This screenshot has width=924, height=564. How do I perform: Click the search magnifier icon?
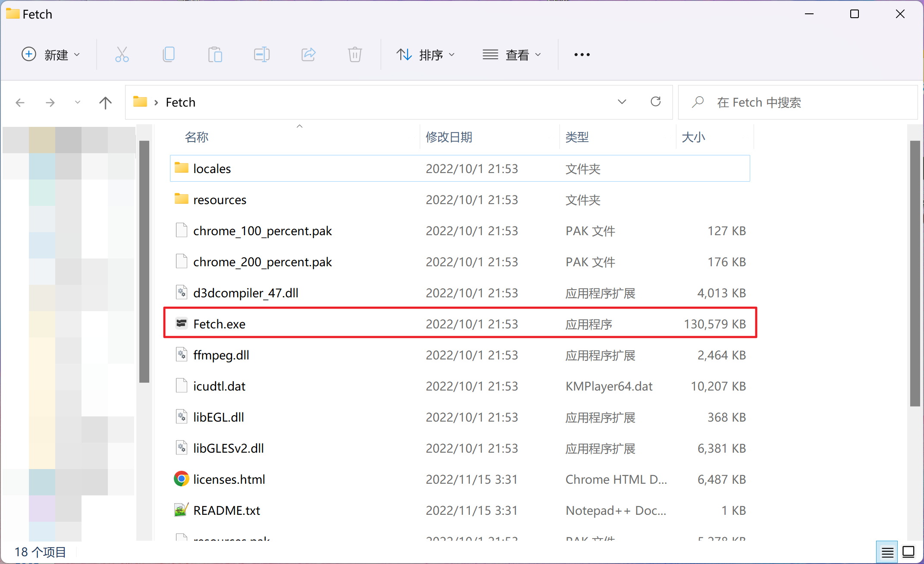point(698,102)
